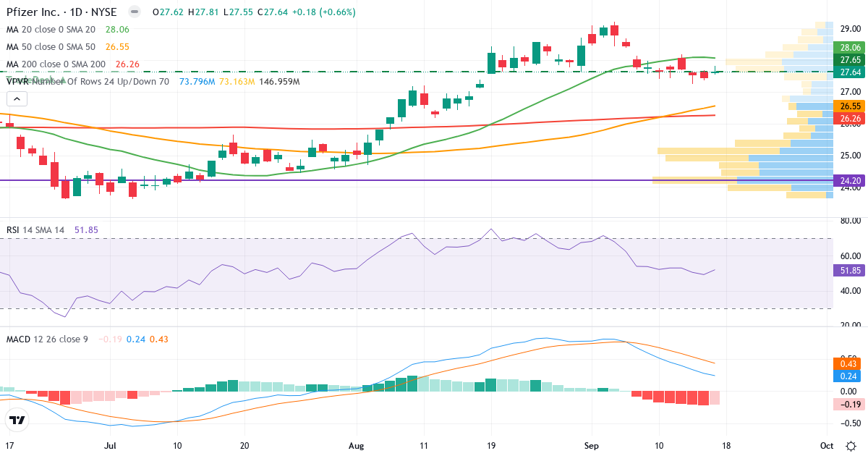Collapse the indicator legend with chevron button
Viewport: 868px width, 456px height.
point(17,99)
